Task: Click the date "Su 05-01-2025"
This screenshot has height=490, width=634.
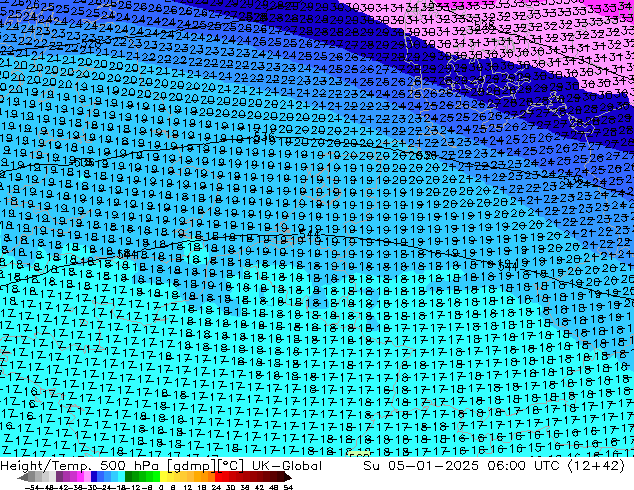Action: 421,466
